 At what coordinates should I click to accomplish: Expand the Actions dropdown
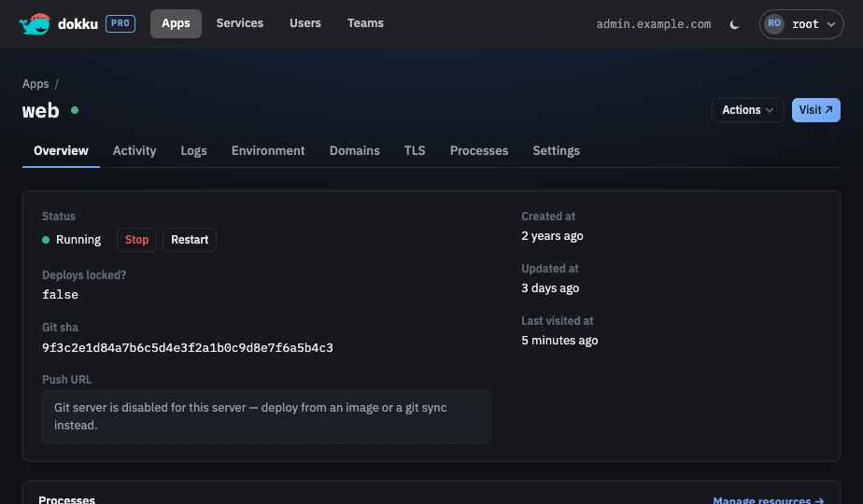coord(747,110)
